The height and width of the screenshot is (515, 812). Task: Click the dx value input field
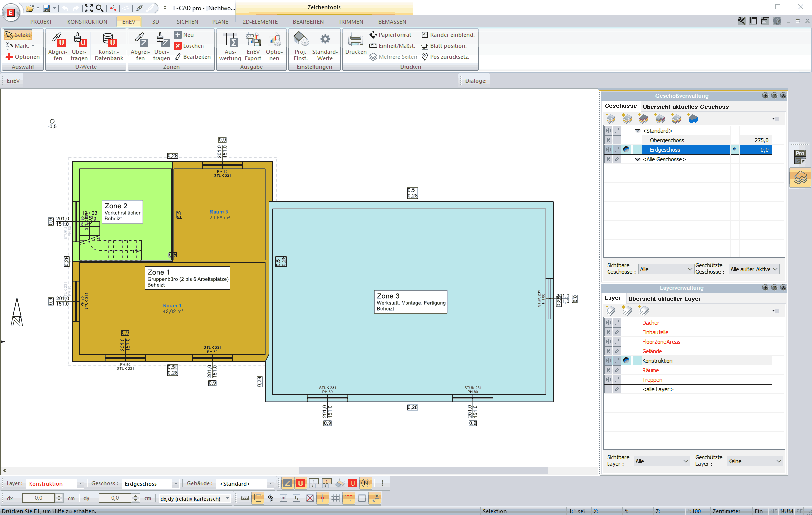click(x=39, y=498)
